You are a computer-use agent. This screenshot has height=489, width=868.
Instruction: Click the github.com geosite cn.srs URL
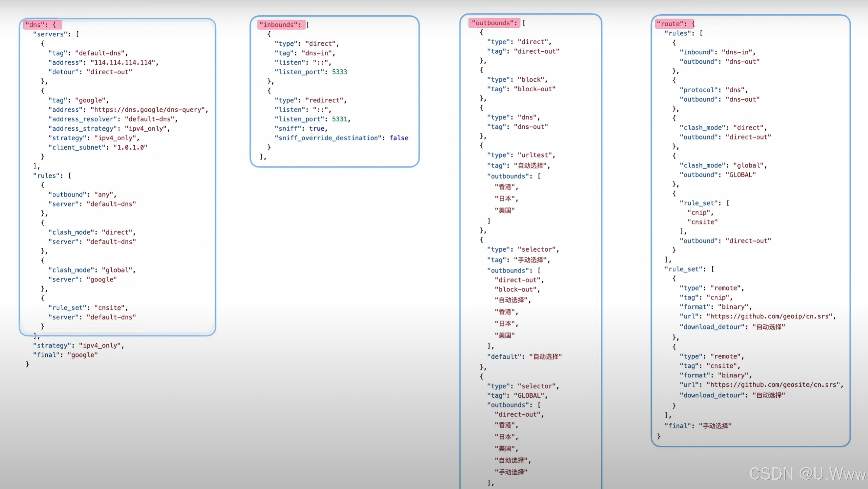[774, 385]
